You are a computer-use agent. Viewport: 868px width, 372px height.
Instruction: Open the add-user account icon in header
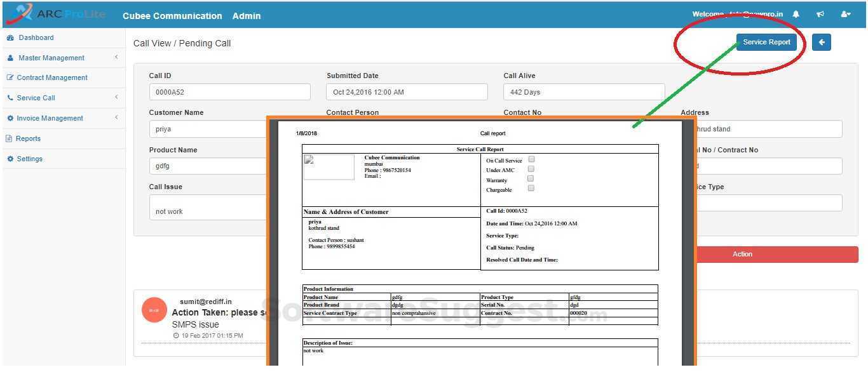[846, 13]
